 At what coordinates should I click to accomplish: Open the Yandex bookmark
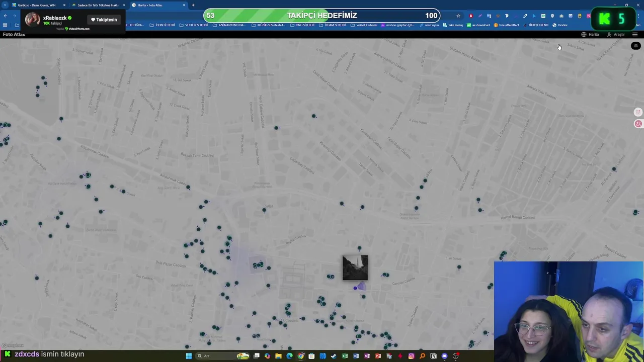pyautogui.click(x=560, y=25)
